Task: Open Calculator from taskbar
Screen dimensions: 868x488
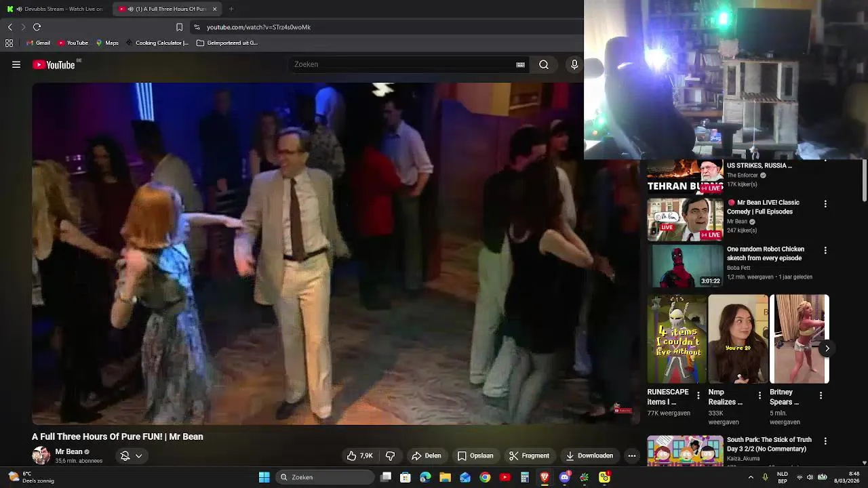Action: click(525, 477)
